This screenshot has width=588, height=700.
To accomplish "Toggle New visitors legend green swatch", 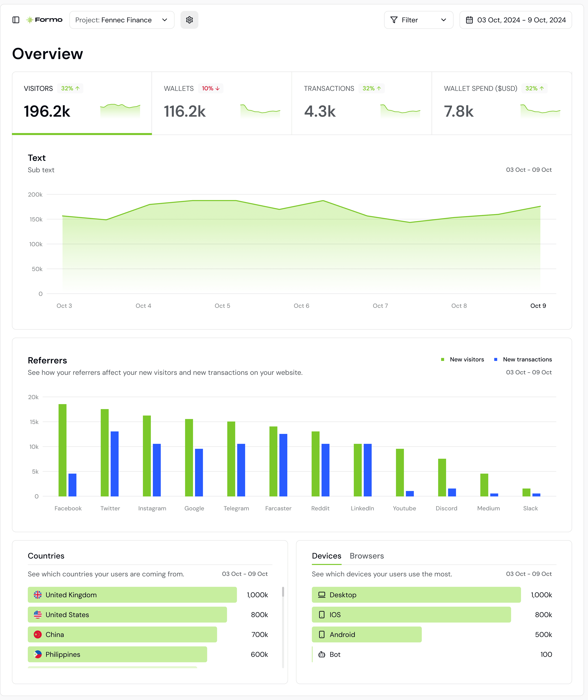I will [x=442, y=359].
